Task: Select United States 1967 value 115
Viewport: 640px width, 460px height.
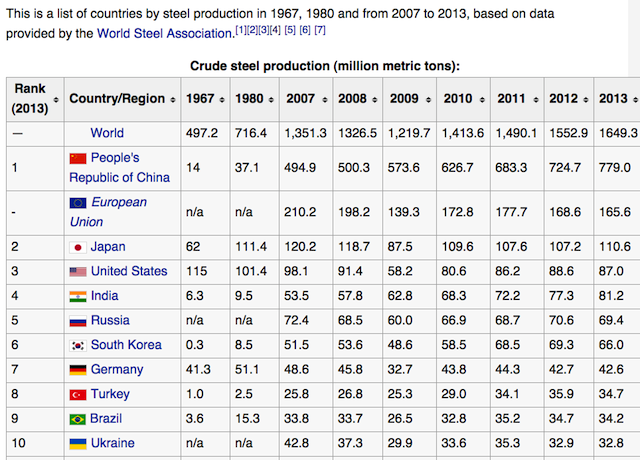Action: point(196,271)
